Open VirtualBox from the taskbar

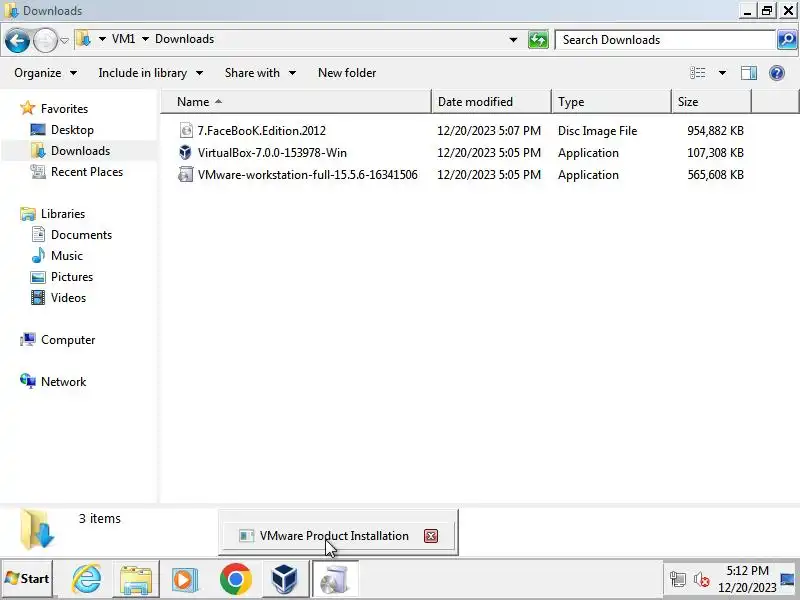(x=284, y=579)
